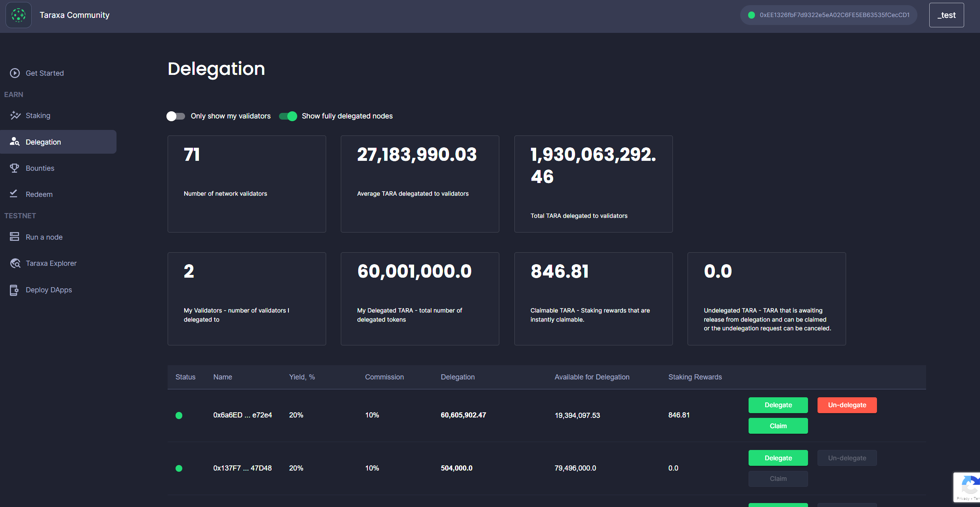The image size is (980, 507).
Task: Click Delegate for validator 0x6a6ED ... e72e4
Action: coord(778,405)
